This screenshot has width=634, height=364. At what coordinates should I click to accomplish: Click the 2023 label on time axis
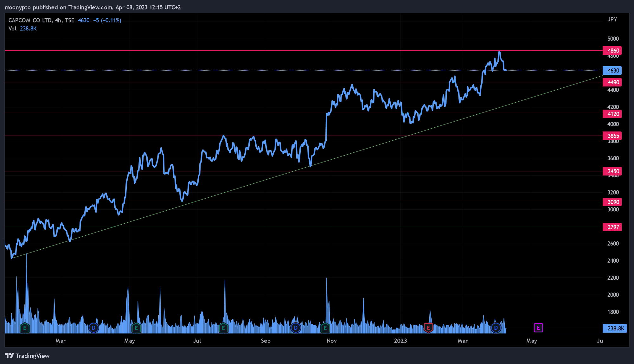[x=400, y=341]
